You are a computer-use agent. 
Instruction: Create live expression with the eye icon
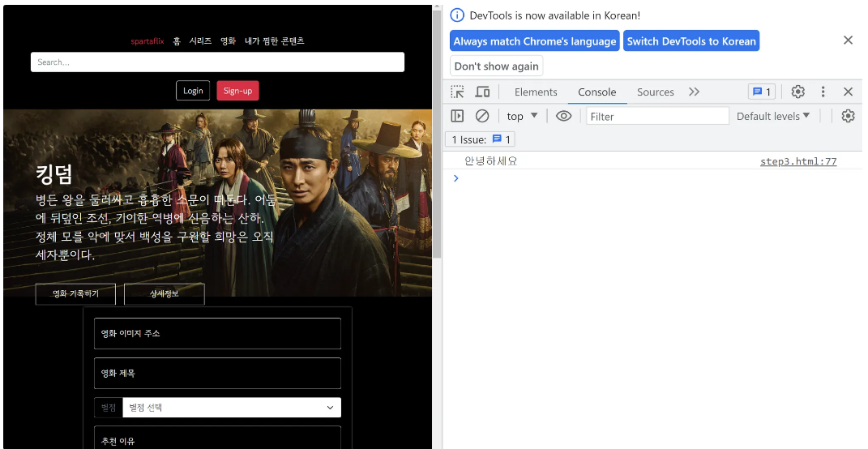[x=563, y=116]
